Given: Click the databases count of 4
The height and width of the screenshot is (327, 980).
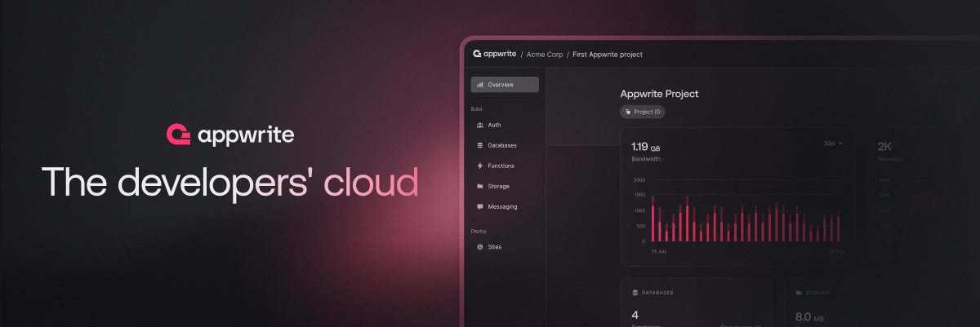Looking at the screenshot, I should (x=635, y=316).
